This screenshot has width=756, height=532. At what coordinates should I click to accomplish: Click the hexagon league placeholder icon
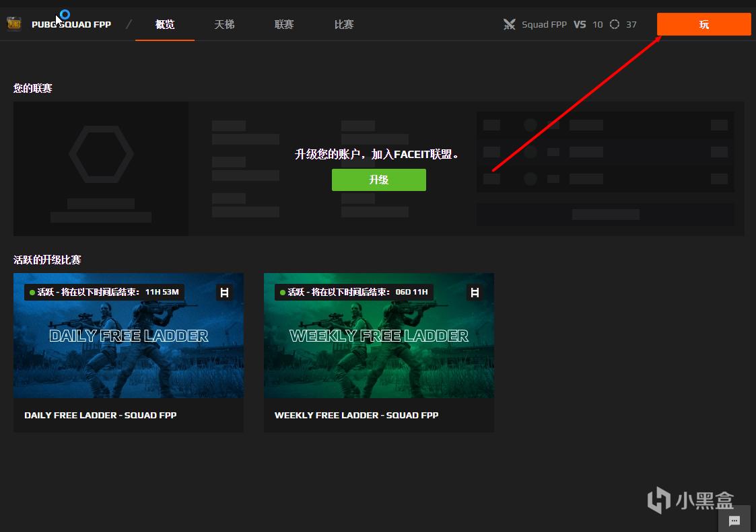(100, 154)
